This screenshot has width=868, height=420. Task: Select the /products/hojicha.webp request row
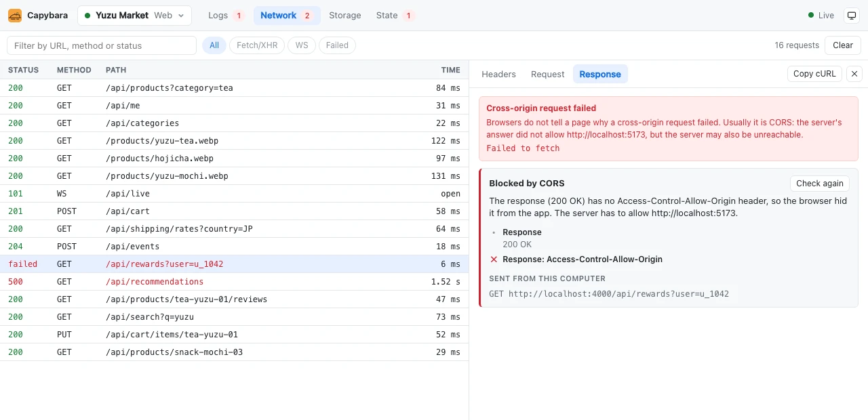[234, 159]
